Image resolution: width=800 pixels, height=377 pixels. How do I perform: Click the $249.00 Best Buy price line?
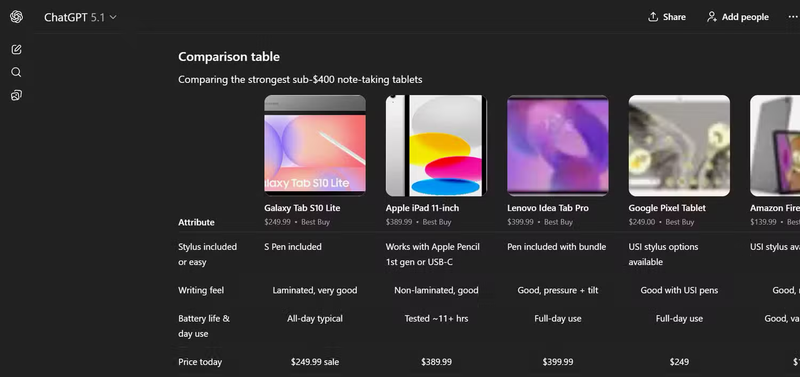point(661,222)
